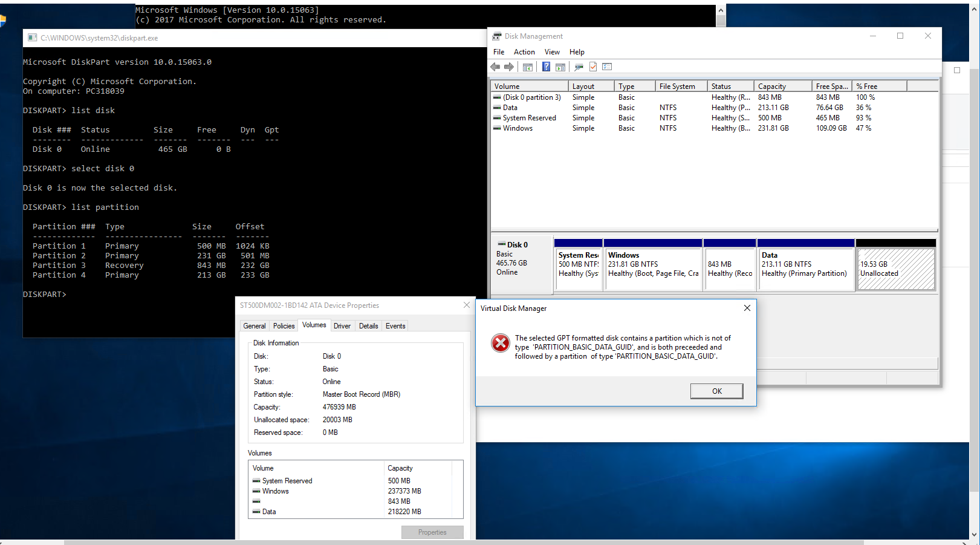Viewport: 980px width, 545px height.
Task: Switch to the Details tab
Action: click(369, 326)
